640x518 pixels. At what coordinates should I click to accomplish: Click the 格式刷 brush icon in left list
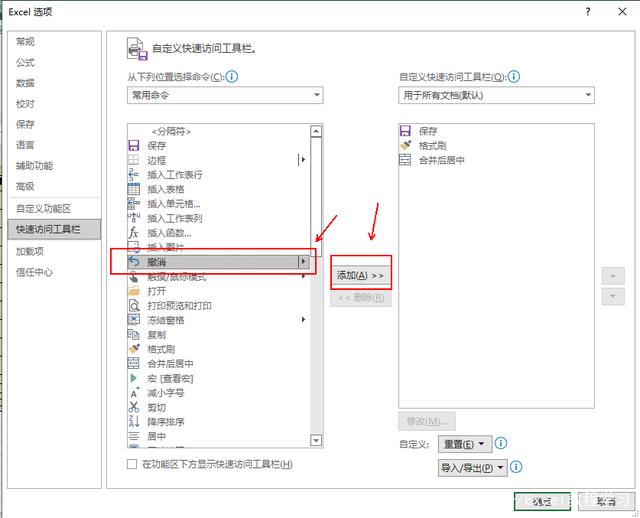click(x=133, y=349)
